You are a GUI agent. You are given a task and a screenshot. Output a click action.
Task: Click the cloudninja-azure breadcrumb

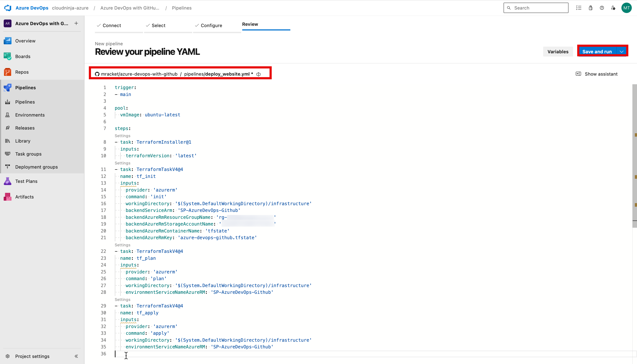(70, 8)
